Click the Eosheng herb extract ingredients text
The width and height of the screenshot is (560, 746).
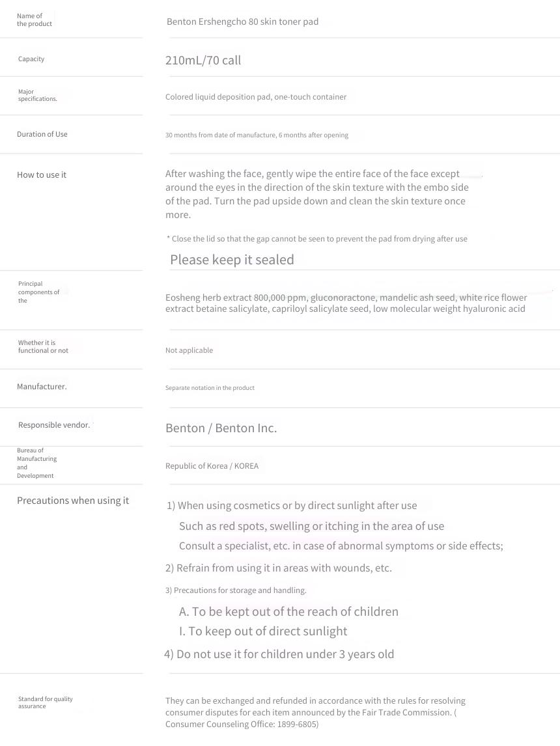(346, 303)
